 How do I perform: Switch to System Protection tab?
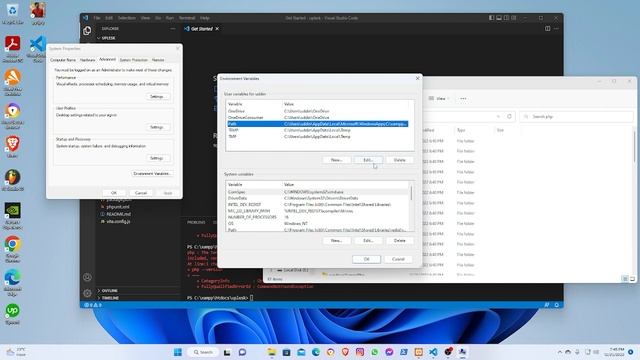[133, 60]
